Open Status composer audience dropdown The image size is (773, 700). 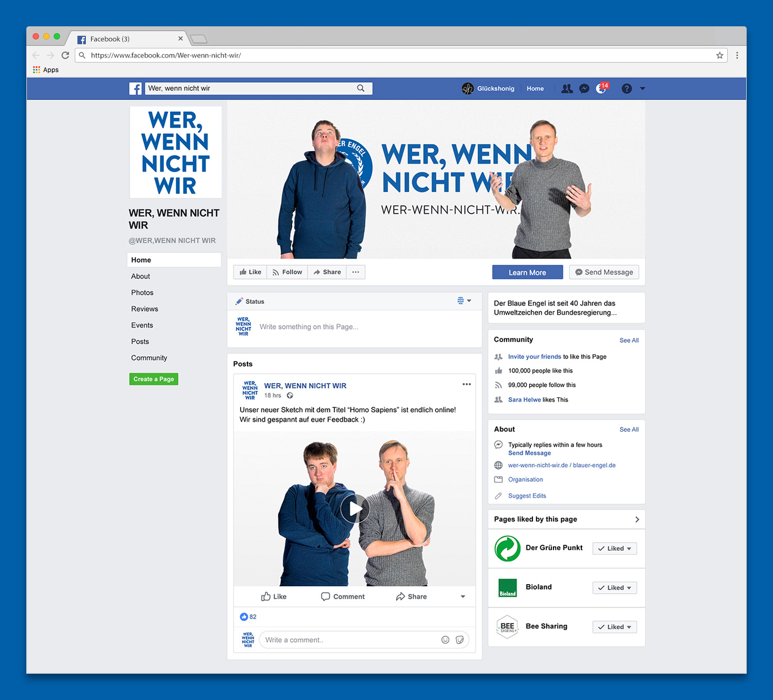(464, 301)
